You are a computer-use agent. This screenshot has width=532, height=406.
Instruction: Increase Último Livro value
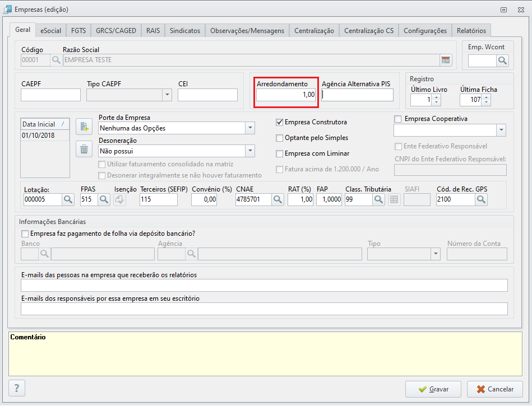click(436, 97)
